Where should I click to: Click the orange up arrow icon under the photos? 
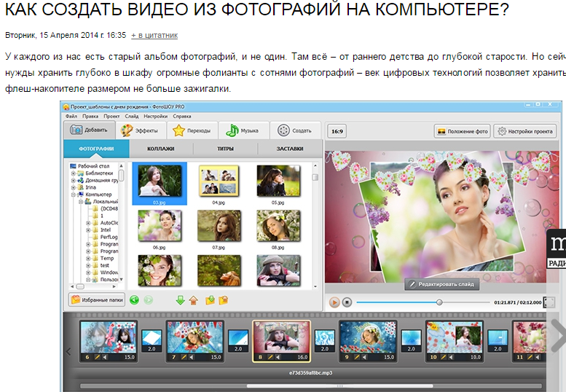coord(193,299)
